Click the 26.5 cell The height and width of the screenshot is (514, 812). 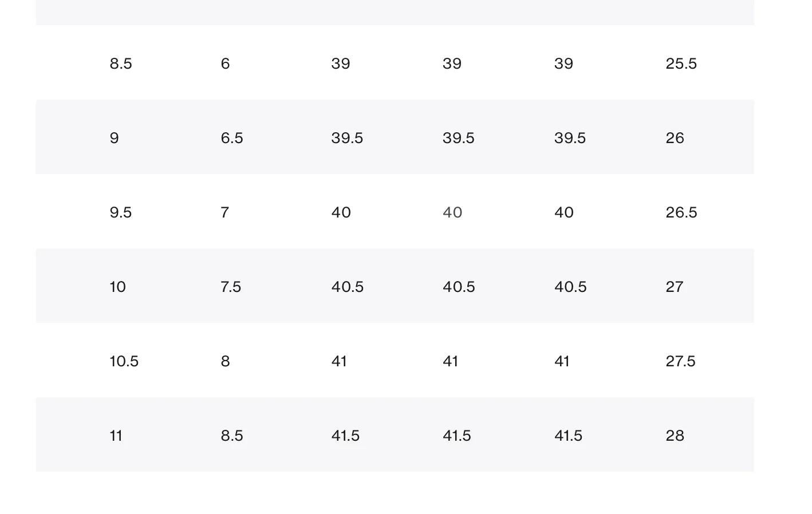tap(681, 212)
